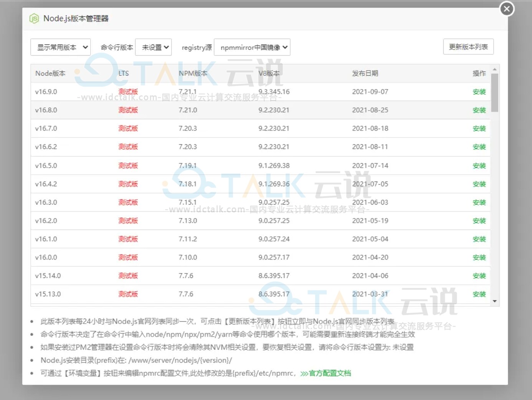Click the 测试版 label in v16.5.0 row

(128, 166)
